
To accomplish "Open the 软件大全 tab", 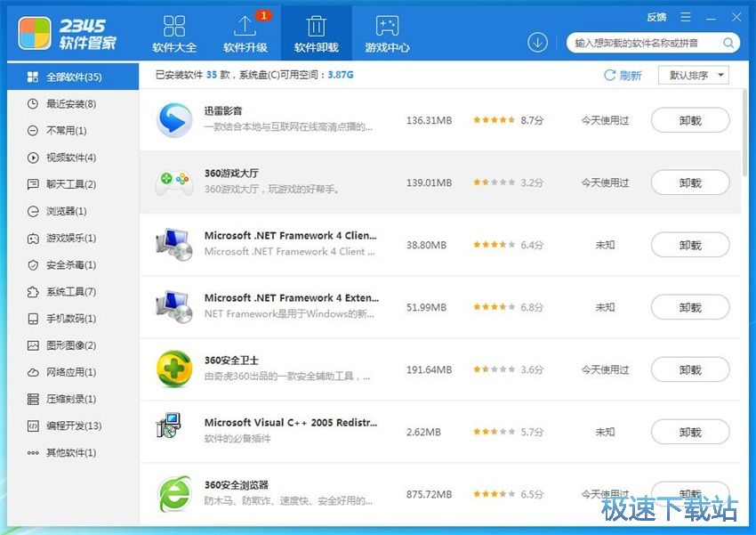I will point(174,33).
